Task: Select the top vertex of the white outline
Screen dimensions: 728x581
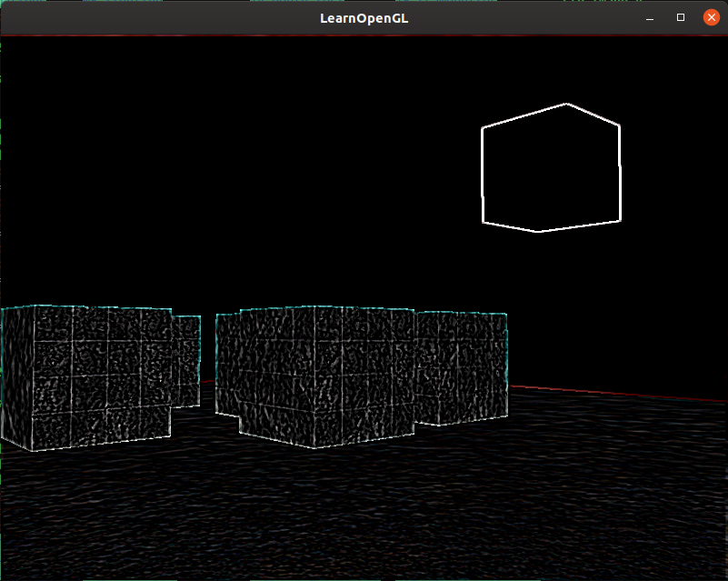Action: click(x=566, y=104)
